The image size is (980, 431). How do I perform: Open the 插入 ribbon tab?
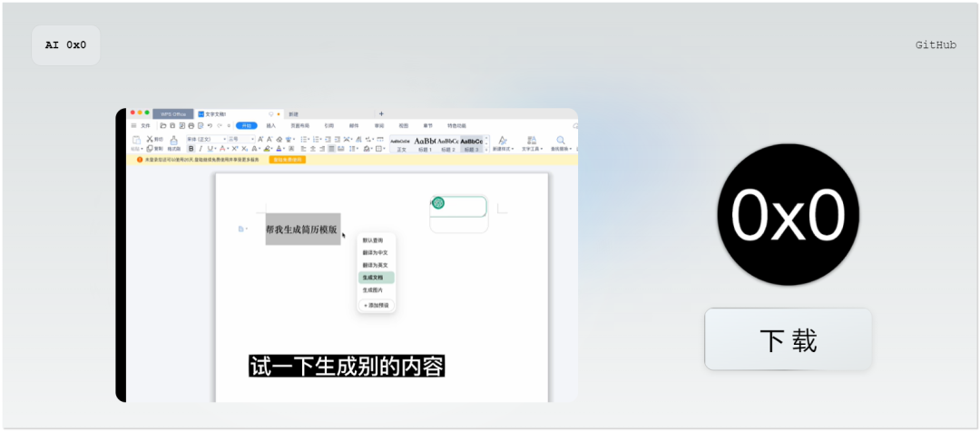[270, 125]
